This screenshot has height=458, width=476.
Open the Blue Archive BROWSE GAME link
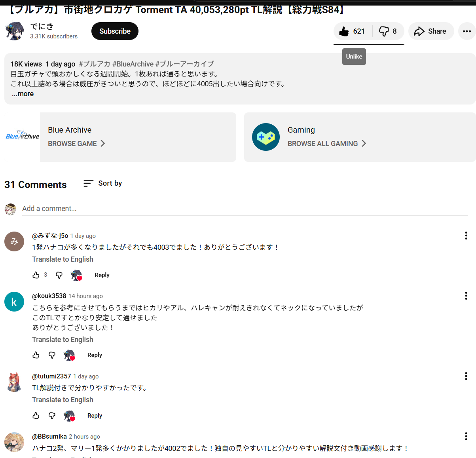point(72,144)
